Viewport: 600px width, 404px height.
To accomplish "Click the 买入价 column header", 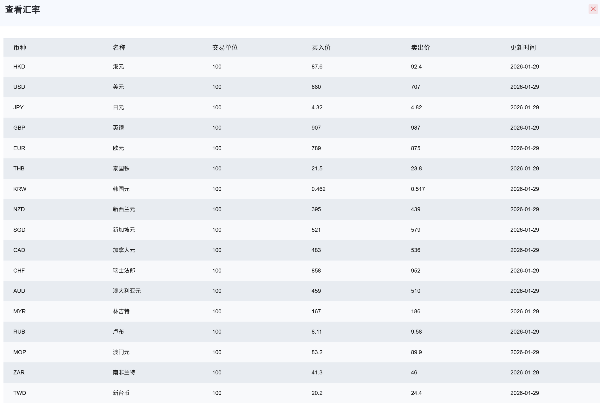I will 321,47.
